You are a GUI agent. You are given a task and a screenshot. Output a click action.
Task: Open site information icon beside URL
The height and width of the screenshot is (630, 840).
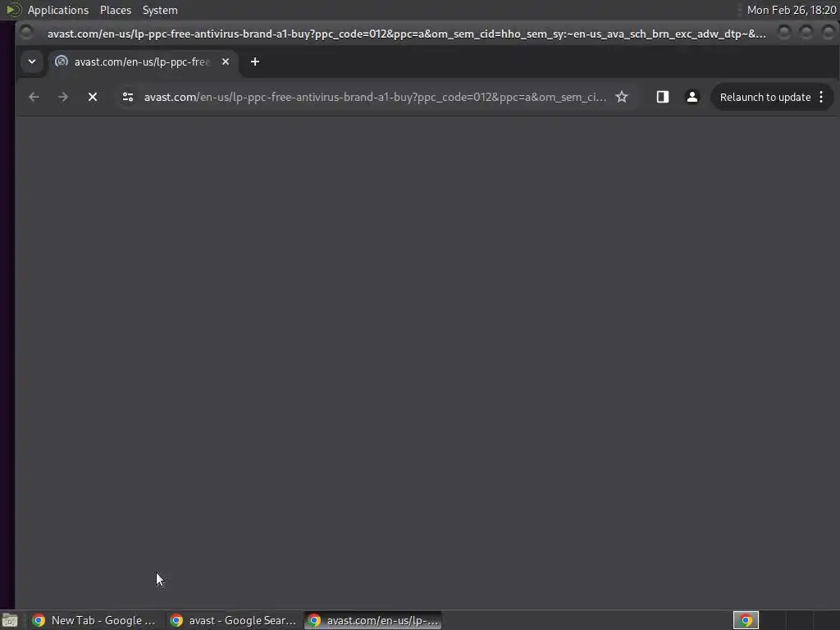[x=127, y=97]
